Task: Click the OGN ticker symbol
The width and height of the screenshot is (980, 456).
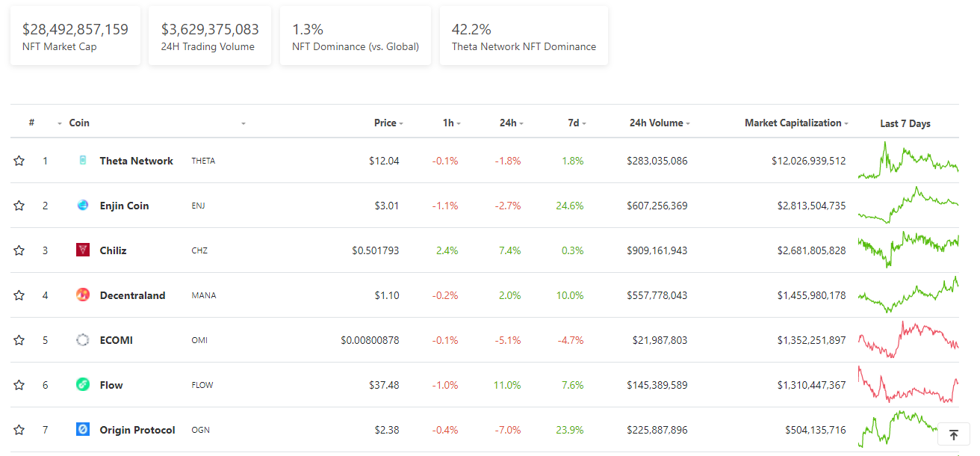Action: pos(200,430)
